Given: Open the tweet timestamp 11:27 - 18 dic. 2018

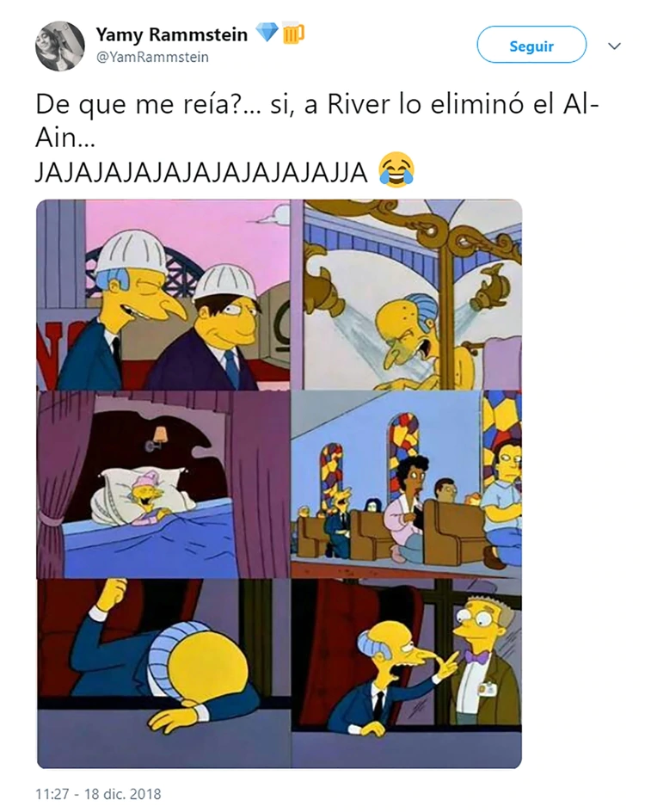Looking at the screenshot, I should (x=98, y=794).
